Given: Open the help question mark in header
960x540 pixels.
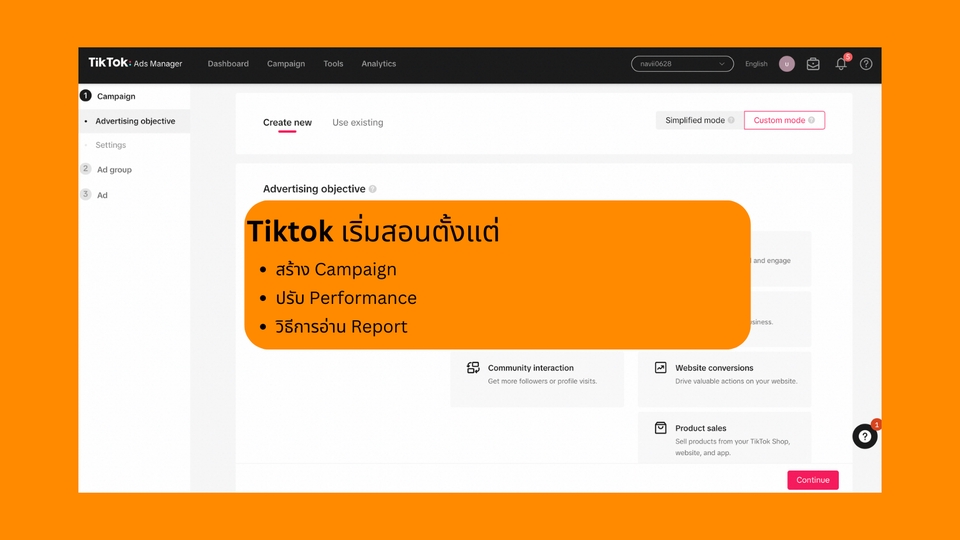Looking at the screenshot, I should point(866,64).
